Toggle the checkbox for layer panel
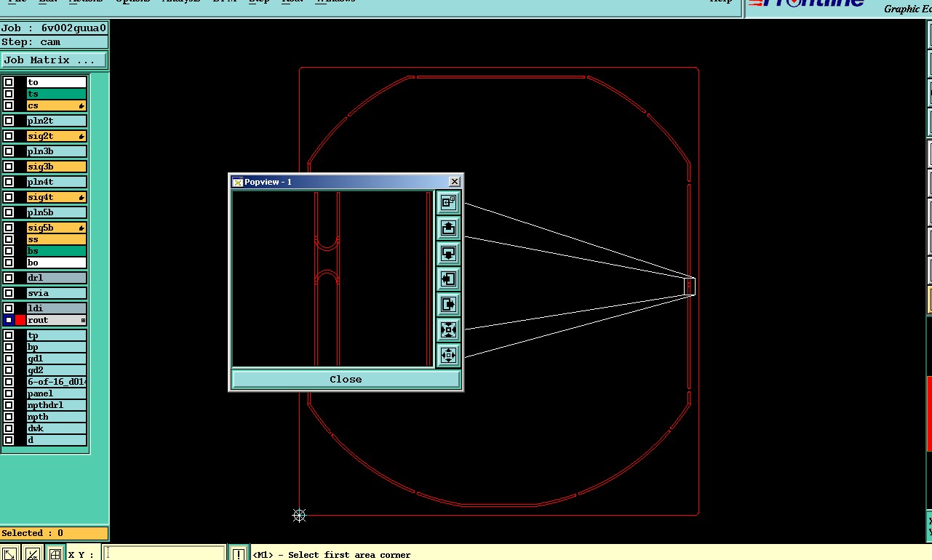 point(9,393)
